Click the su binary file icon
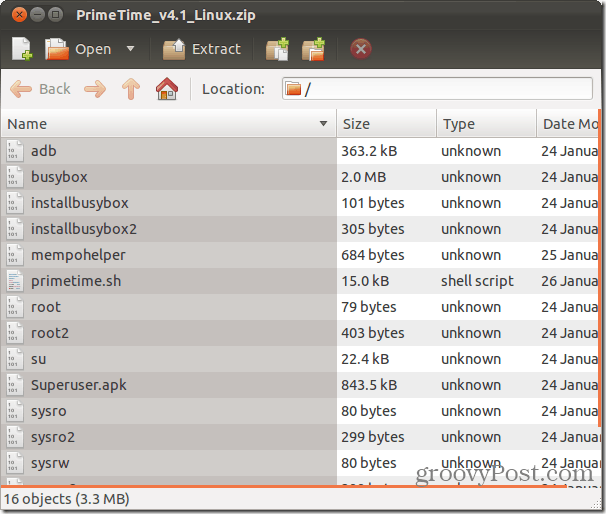Image resolution: width=606 pixels, height=514 pixels. (15, 359)
